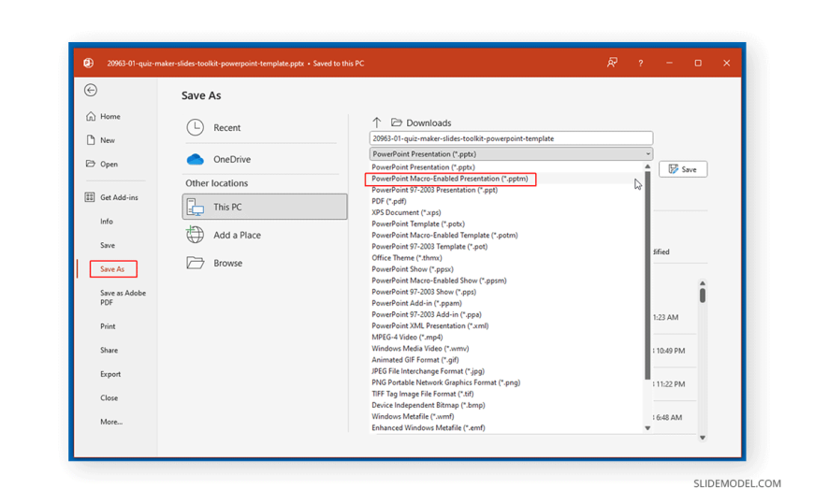Select JPEG File Interchange Format (*.jpg)
Viewport: 814px width, 504px height.
(428, 371)
